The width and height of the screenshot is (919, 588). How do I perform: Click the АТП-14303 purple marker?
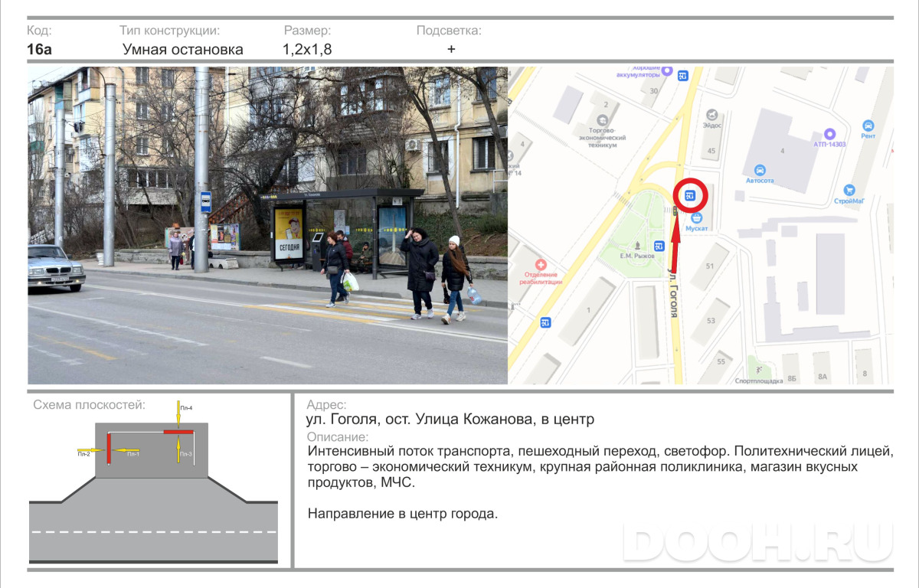[829, 133]
